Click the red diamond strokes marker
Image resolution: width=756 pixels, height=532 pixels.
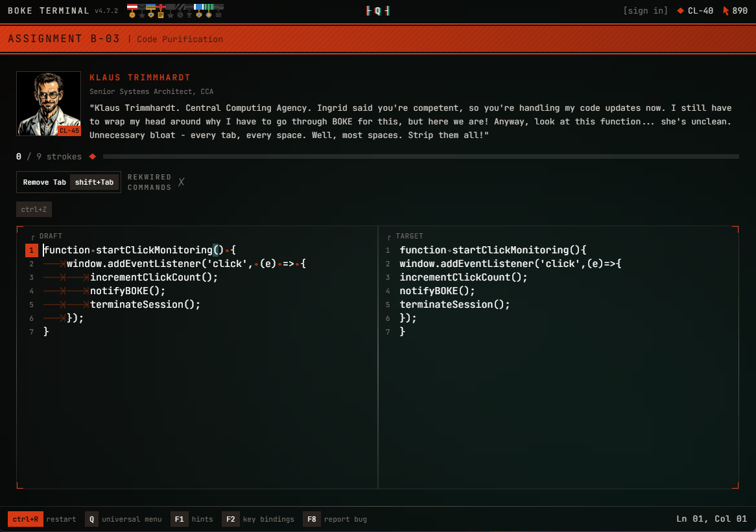click(92, 156)
